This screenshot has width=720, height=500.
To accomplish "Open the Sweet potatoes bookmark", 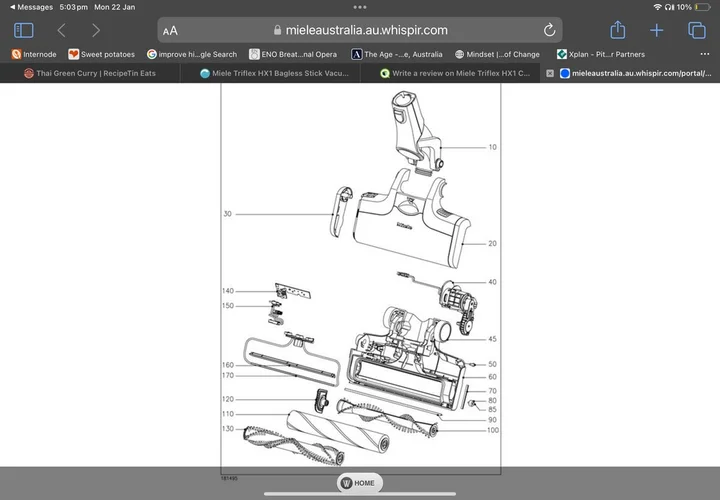I will tap(101, 54).
